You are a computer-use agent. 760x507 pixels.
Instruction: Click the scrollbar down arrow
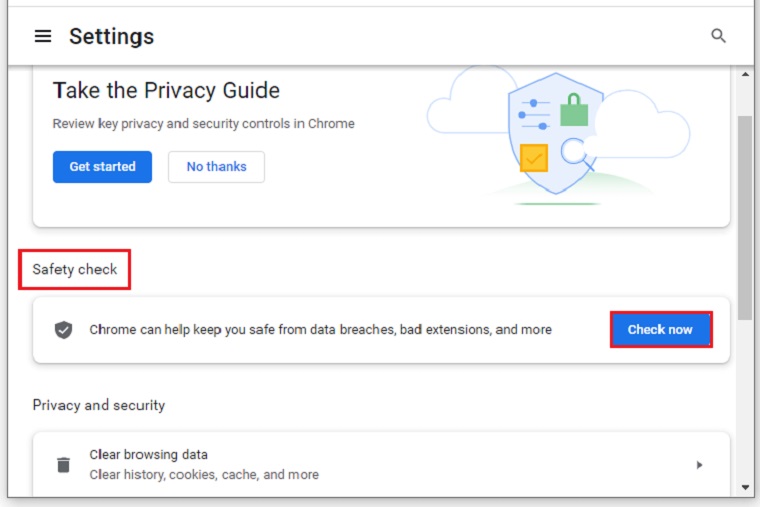click(745, 488)
